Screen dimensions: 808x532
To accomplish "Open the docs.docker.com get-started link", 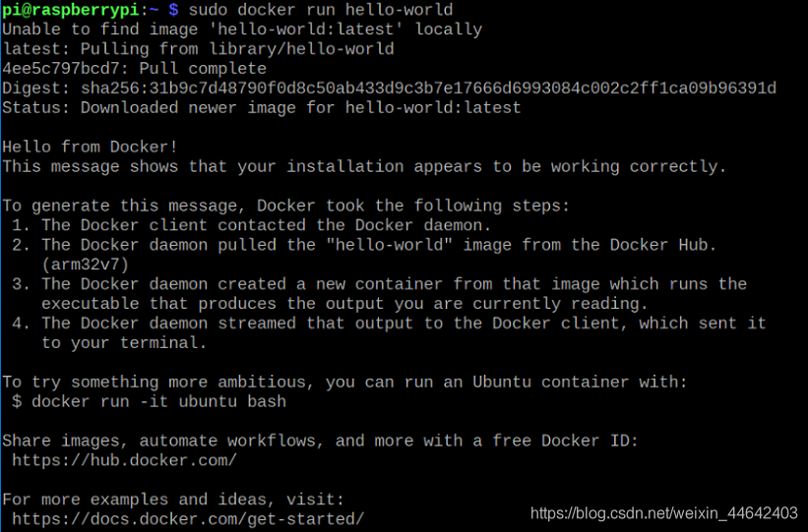I will [188, 518].
